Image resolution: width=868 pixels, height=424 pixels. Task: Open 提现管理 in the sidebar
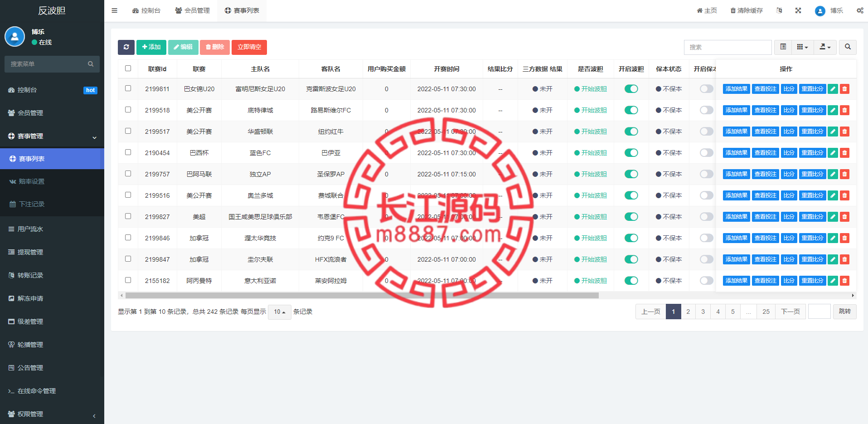(52, 252)
